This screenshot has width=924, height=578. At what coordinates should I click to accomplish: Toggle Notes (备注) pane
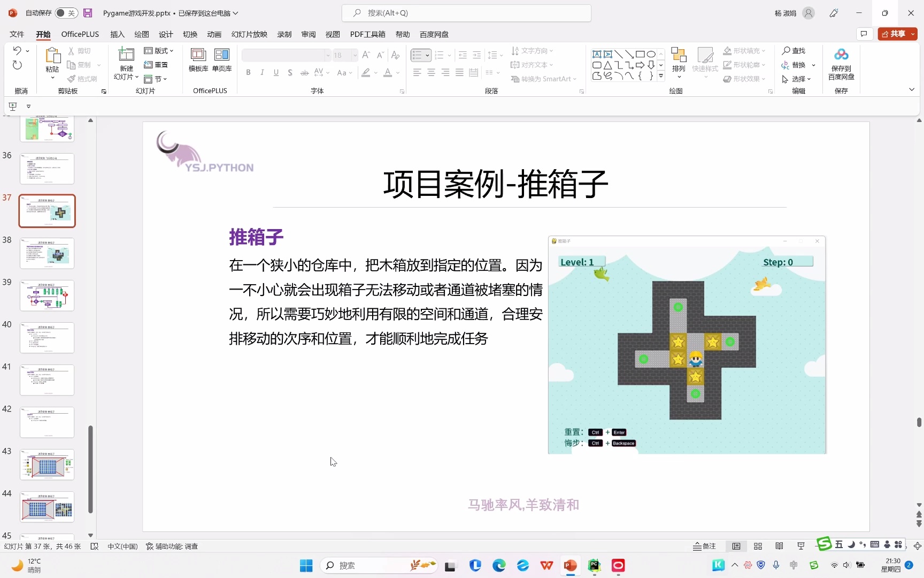pos(704,546)
